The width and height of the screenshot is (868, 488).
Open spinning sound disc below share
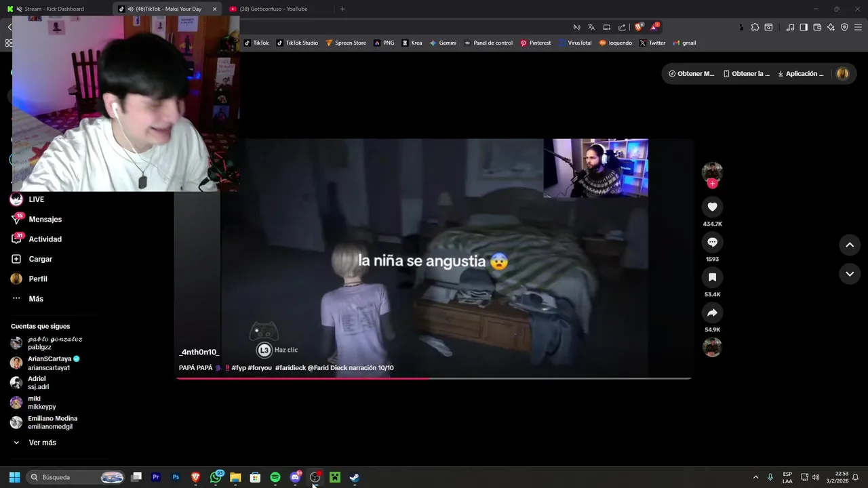(712, 347)
